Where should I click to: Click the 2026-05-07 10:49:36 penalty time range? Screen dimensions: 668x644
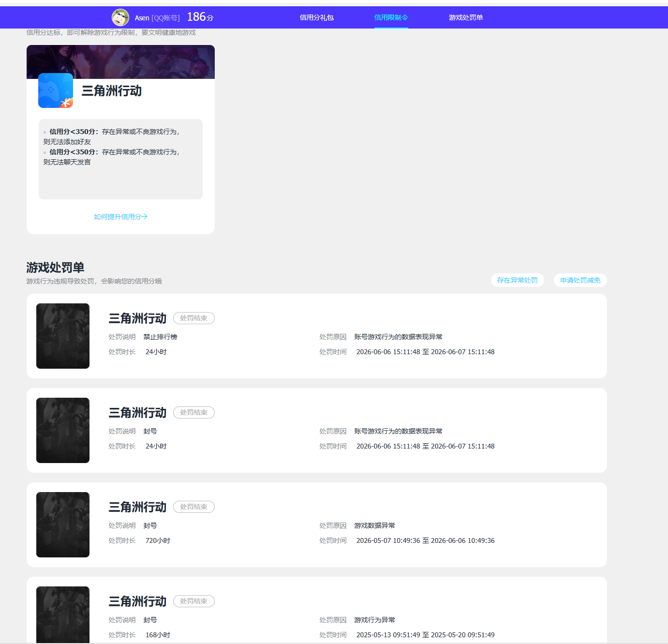[426, 540]
